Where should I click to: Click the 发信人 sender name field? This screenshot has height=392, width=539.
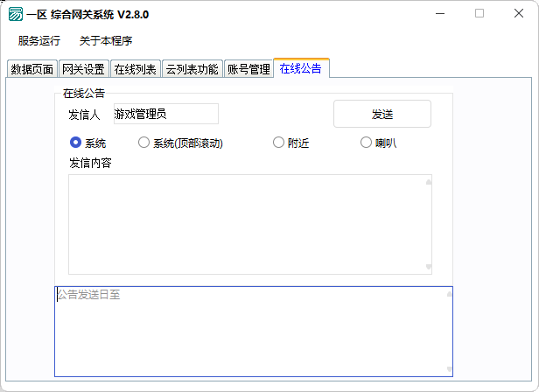pos(165,114)
